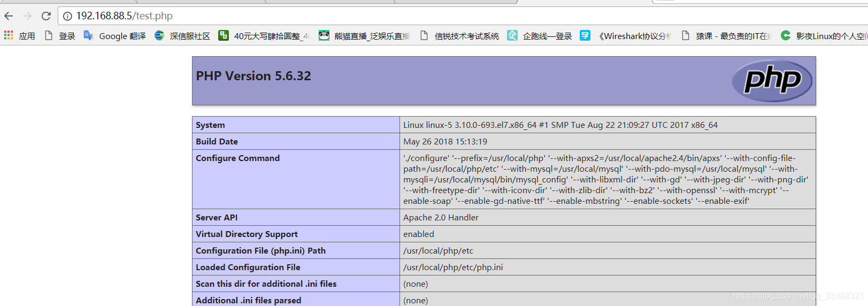Open the 40元大写肆拾圆整 bookmark
Screen dimensions: 868x306
[264, 36]
